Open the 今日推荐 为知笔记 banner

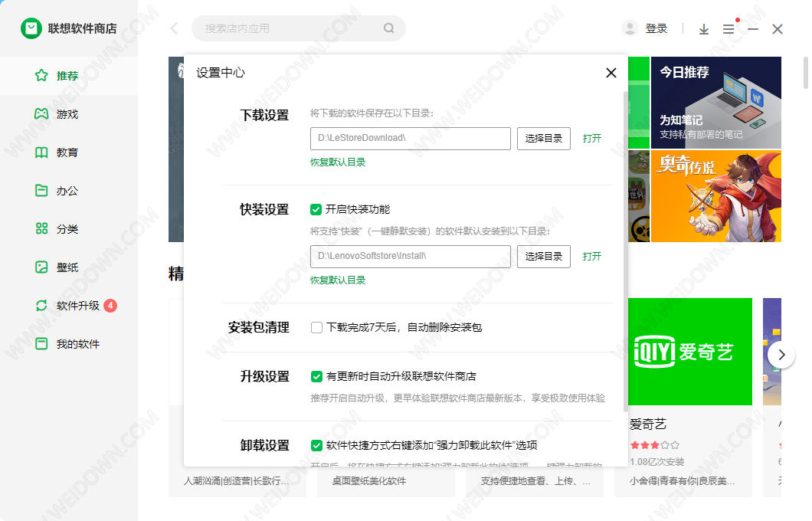(715, 103)
